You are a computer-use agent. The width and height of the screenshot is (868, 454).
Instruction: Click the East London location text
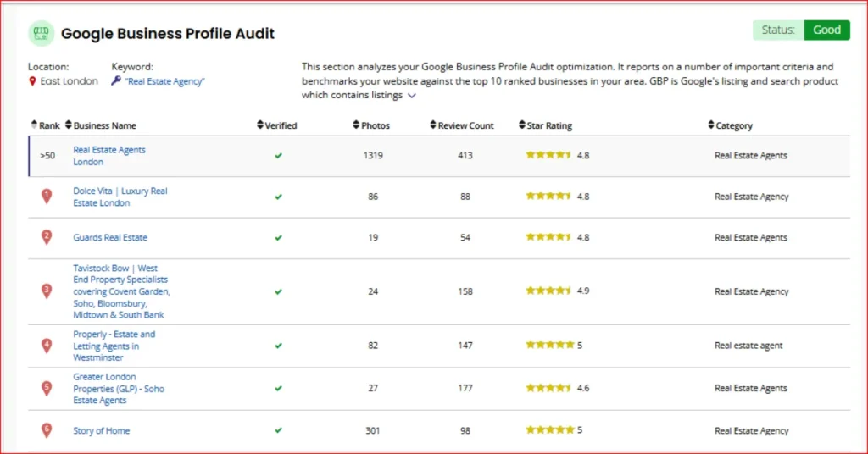coord(69,81)
